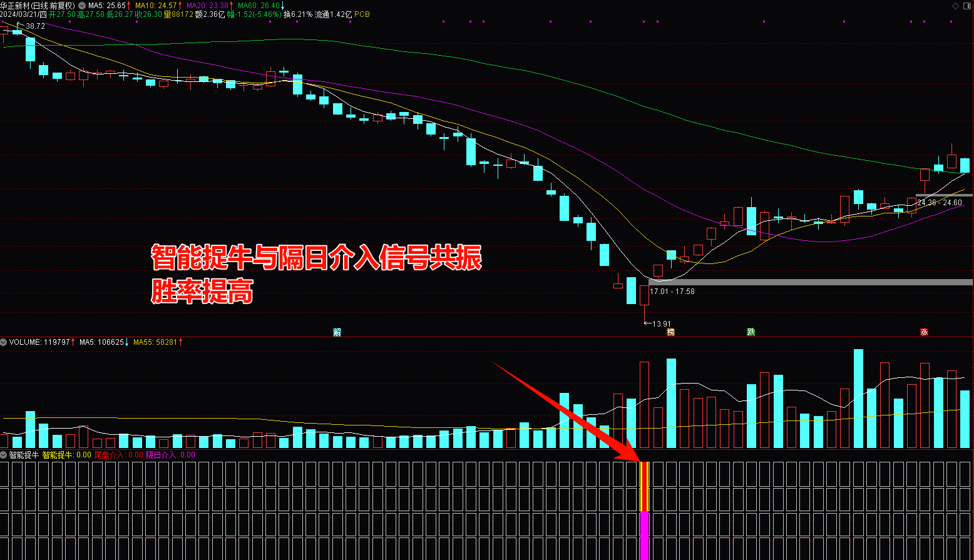Viewport: 974px width, 560px height.
Task: Expand the VOLUME indicator dropdown arrow
Action: pyautogui.click(x=4, y=342)
